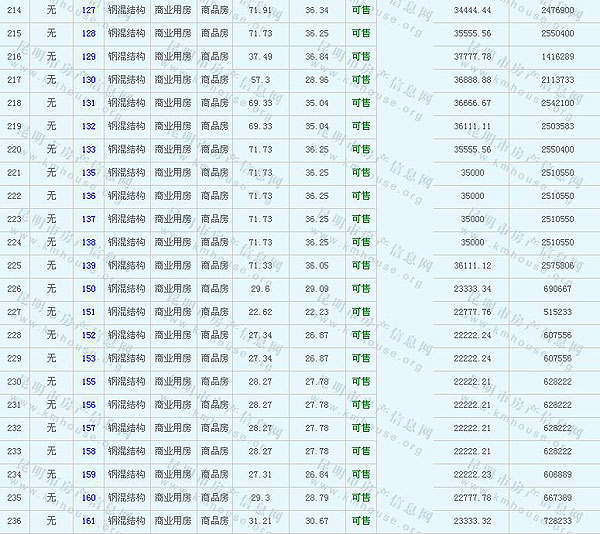Click room number 161 link

(89, 521)
